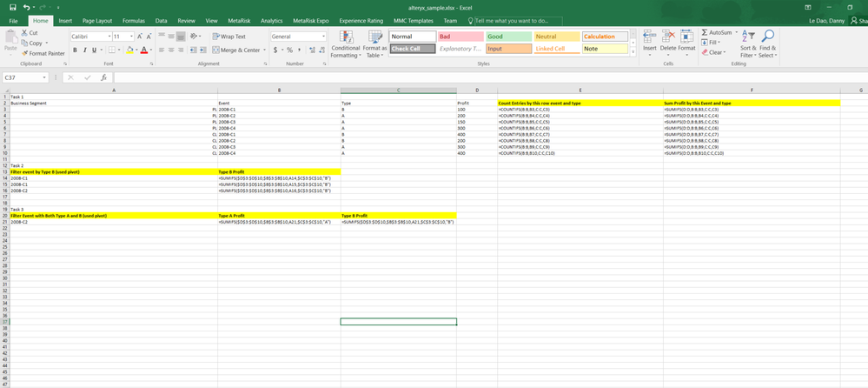The height and width of the screenshot is (388, 868).
Task: Apply Percent Style formatting
Action: coord(289,50)
